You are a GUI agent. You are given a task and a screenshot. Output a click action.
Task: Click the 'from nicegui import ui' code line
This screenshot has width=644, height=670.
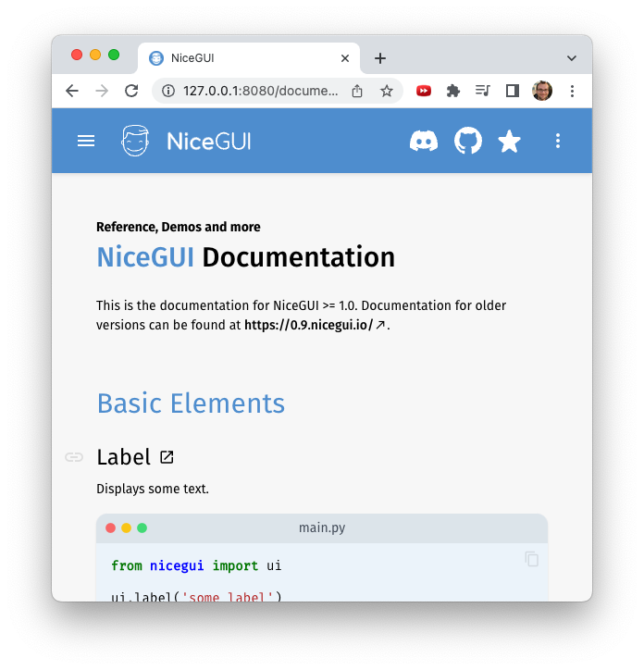point(196,565)
